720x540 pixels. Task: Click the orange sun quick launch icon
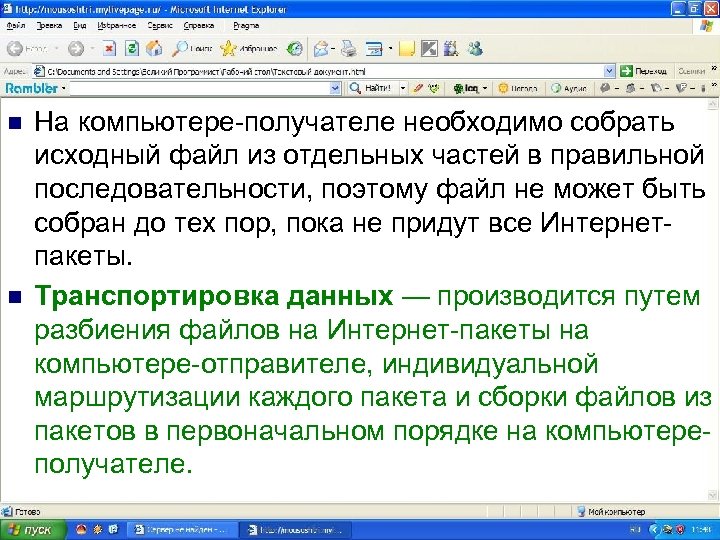click(x=97, y=529)
